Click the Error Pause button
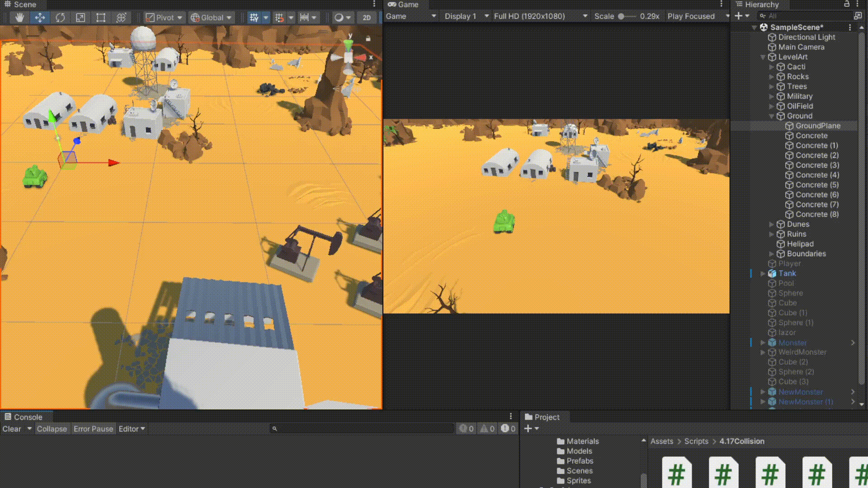Screen dimensions: 868x488 tap(93, 429)
